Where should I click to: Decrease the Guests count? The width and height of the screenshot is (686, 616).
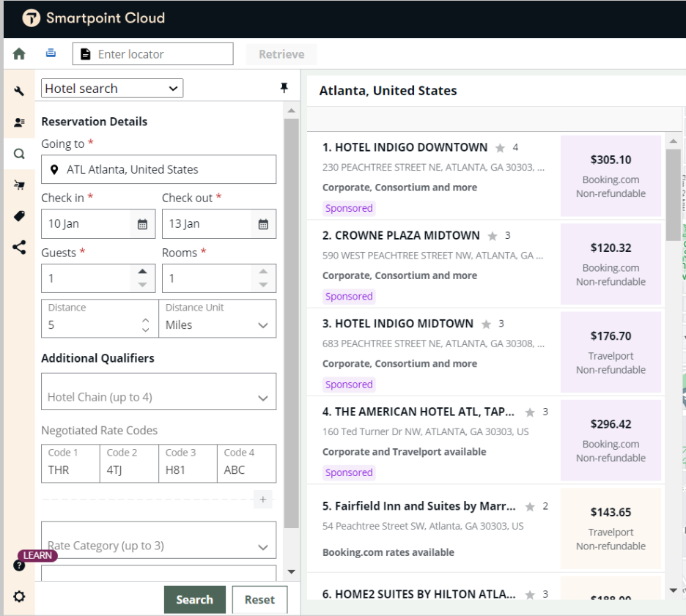click(143, 285)
